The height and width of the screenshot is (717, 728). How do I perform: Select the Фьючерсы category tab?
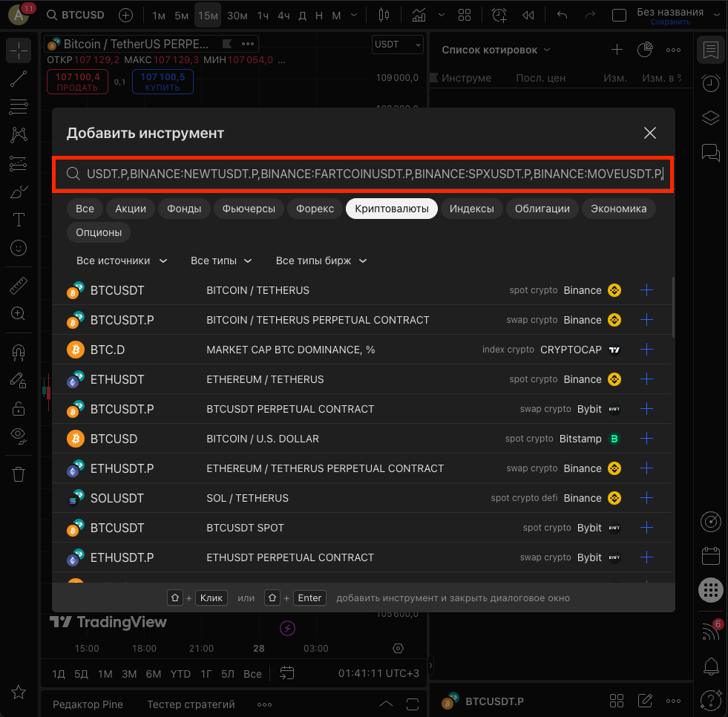[249, 209]
